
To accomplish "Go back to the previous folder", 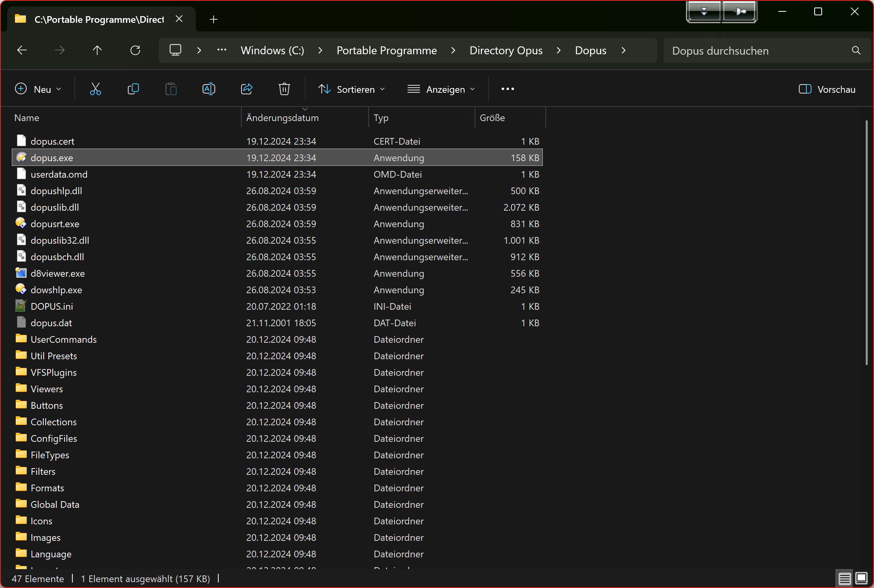I will point(22,50).
